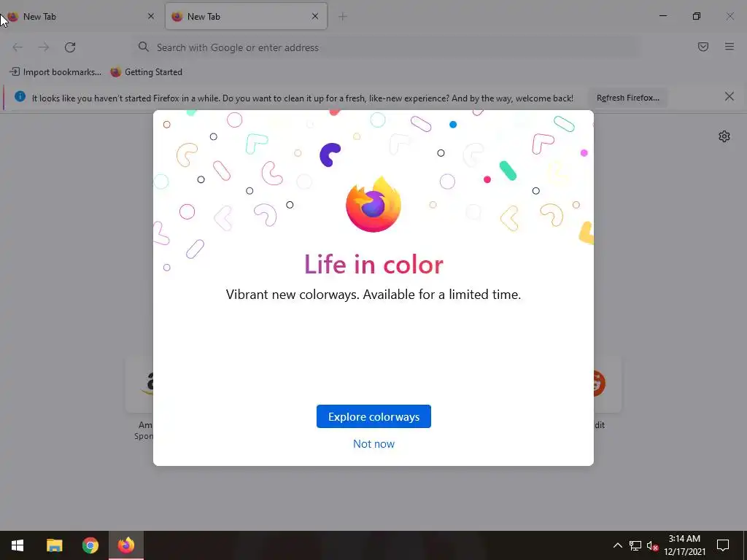Open the clock showing 3:14 AM
Image resolution: width=747 pixels, height=560 pixels.
pyautogui.click(x=684, y=545)
